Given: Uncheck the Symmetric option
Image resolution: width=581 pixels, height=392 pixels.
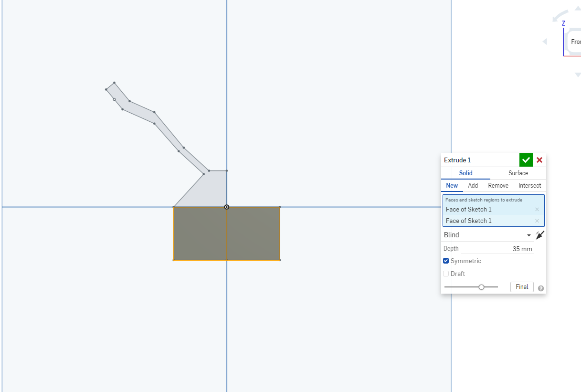Looking at the screenshot, I should [x=446, y=261].
